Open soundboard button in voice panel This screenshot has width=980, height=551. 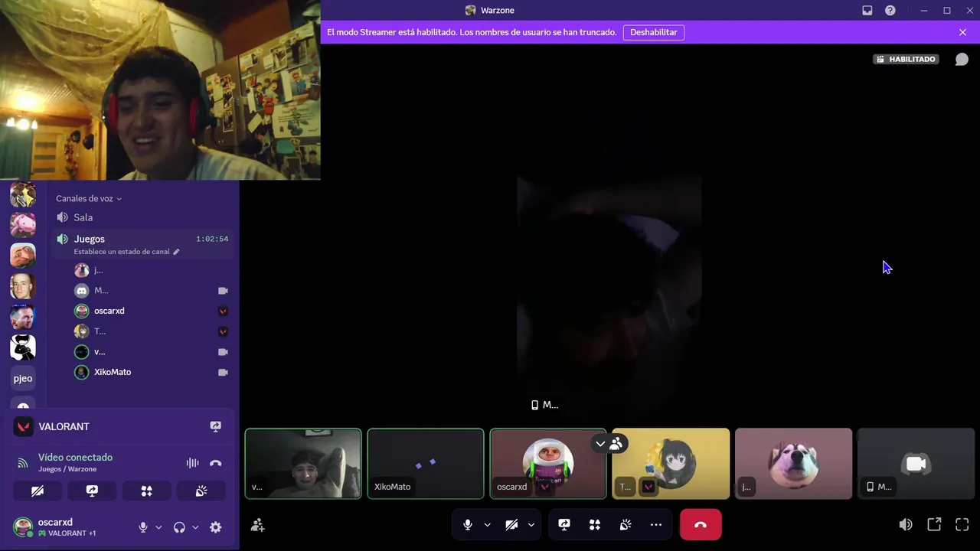pyautogui.click(x=201, y=491)
